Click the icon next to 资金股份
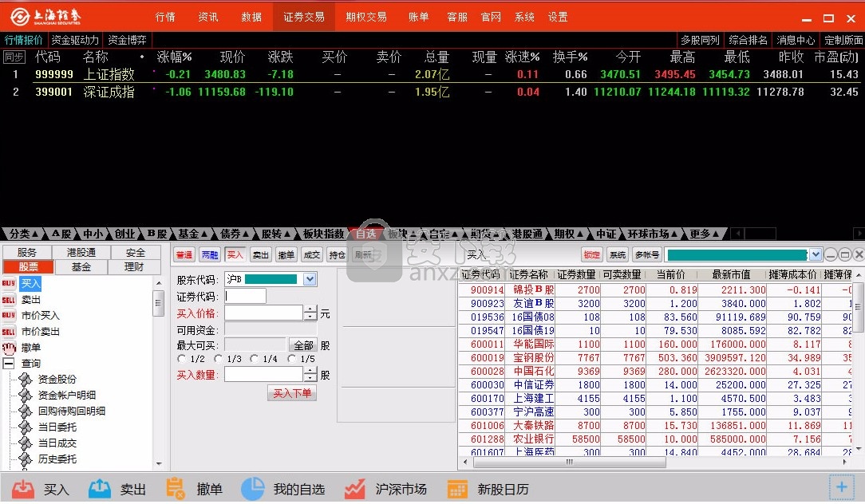 [26, 380]
